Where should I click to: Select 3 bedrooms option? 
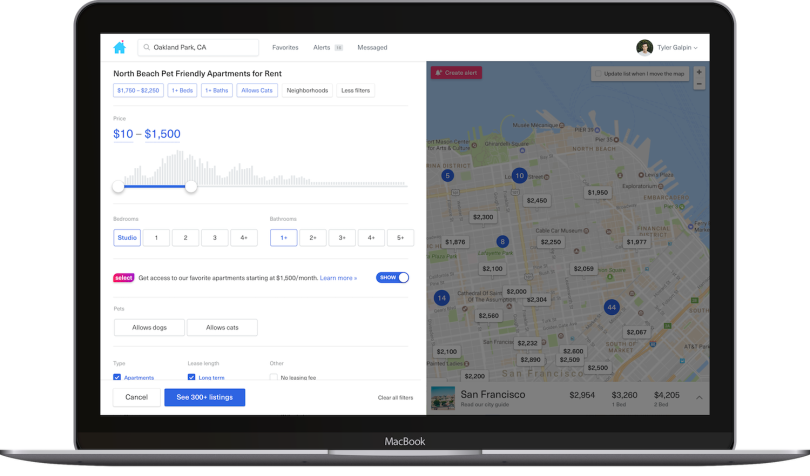click(214, 238)
